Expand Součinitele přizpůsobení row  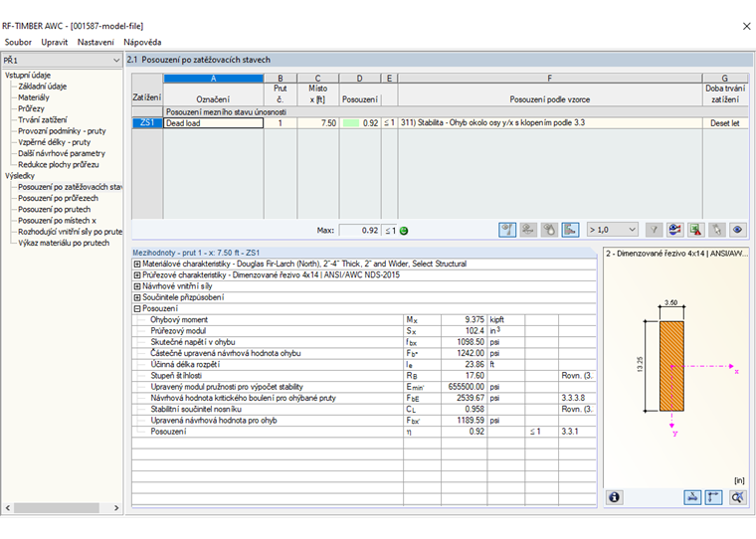pyautogui.click(x=137, y=297)
